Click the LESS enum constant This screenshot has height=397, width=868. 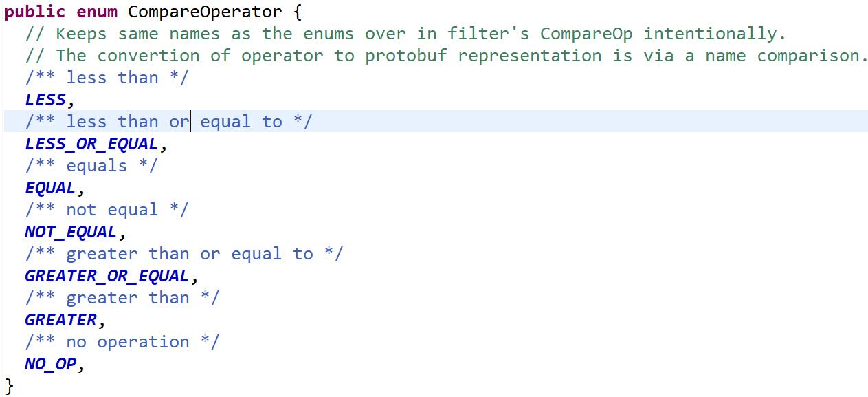click(45, 100)
